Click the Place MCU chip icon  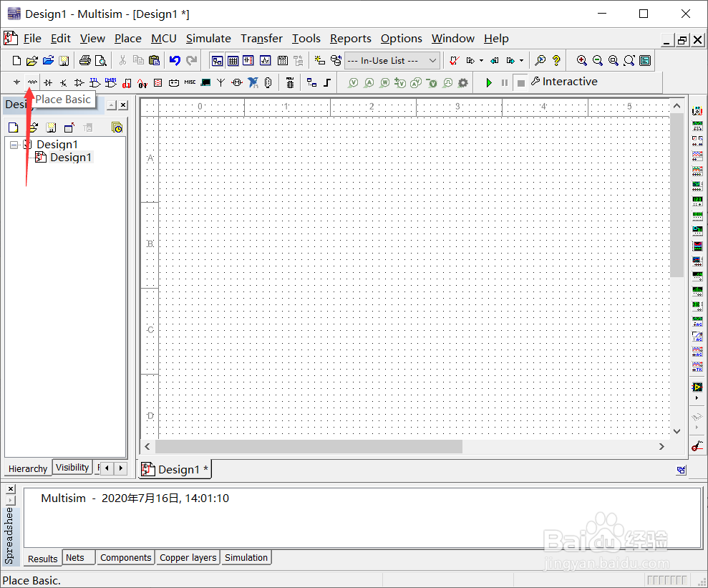[290, 82]
